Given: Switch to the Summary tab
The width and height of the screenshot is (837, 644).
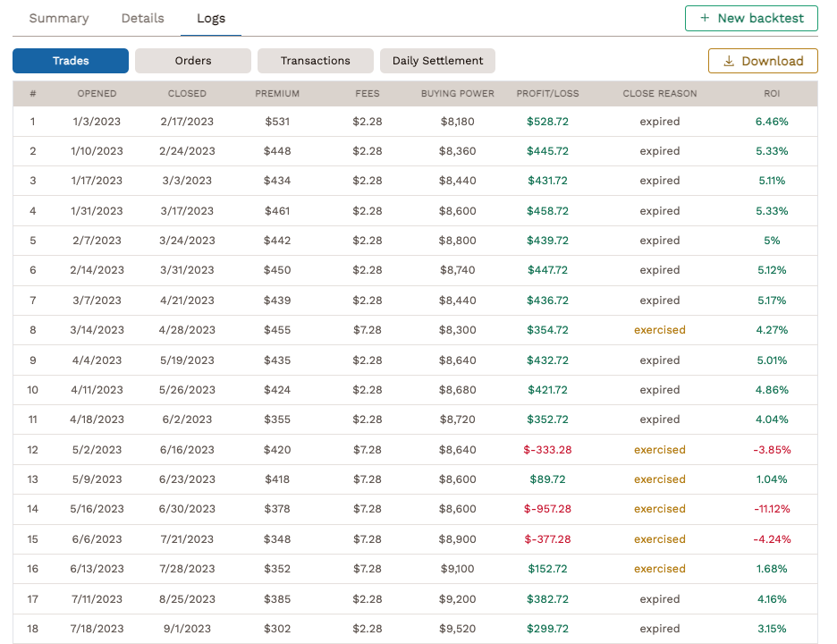Looking at the screenshot, I should point(58,18).
